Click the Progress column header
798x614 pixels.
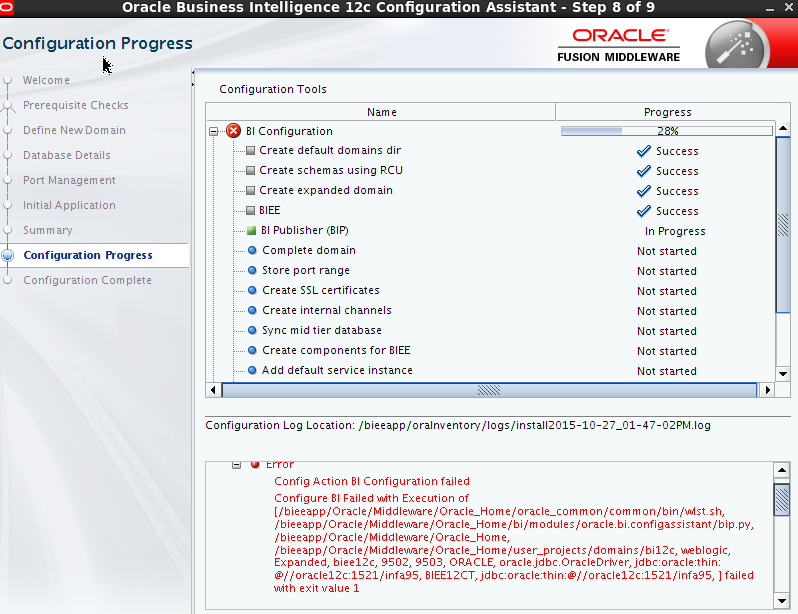pyautogui.click(x=668, y=112)
